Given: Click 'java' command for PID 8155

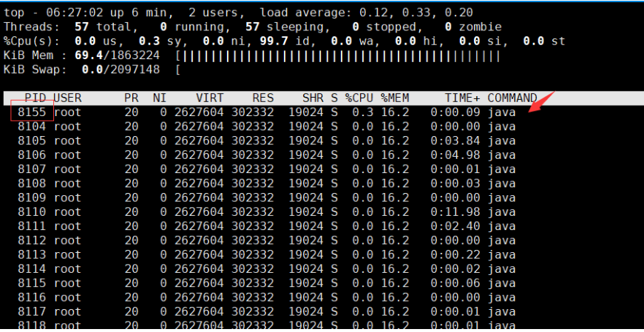Looking at the screenshot, I should click(501, 112).
